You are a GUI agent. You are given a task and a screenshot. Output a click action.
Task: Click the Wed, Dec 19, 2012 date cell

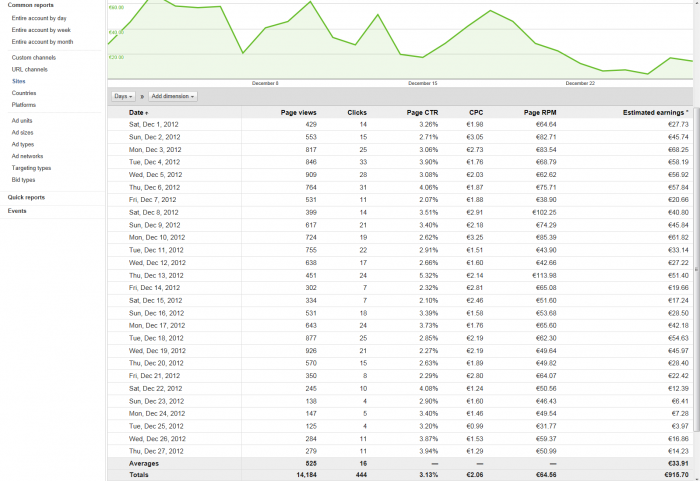point(157,351)
